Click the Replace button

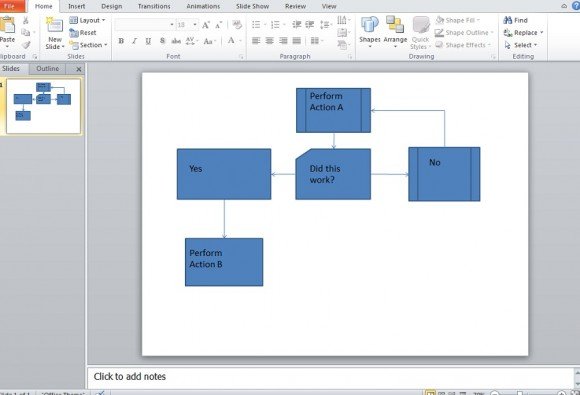pyautogui.click(x=523, y=33)
